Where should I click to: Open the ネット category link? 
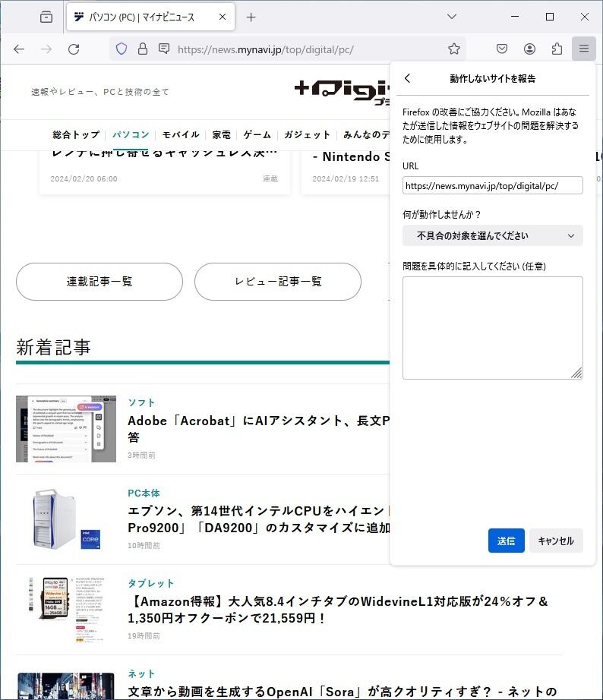141,673
